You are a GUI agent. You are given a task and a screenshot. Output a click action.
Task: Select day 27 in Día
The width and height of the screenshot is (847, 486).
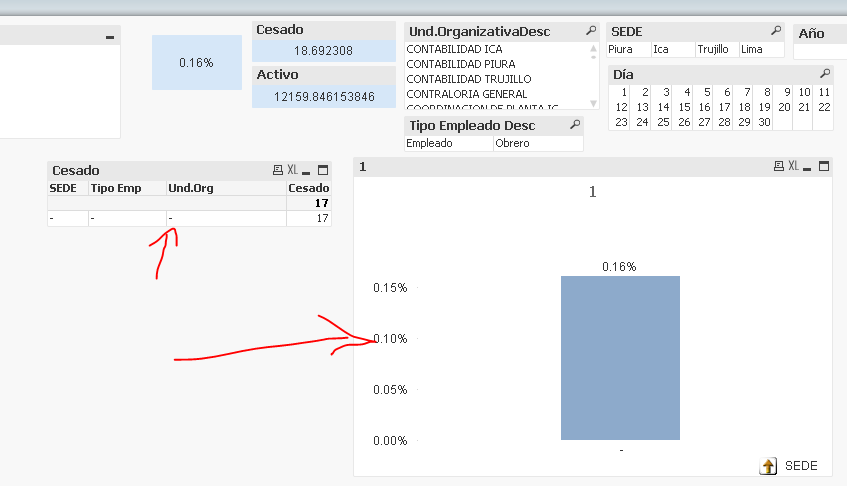(x=702, y=123)
